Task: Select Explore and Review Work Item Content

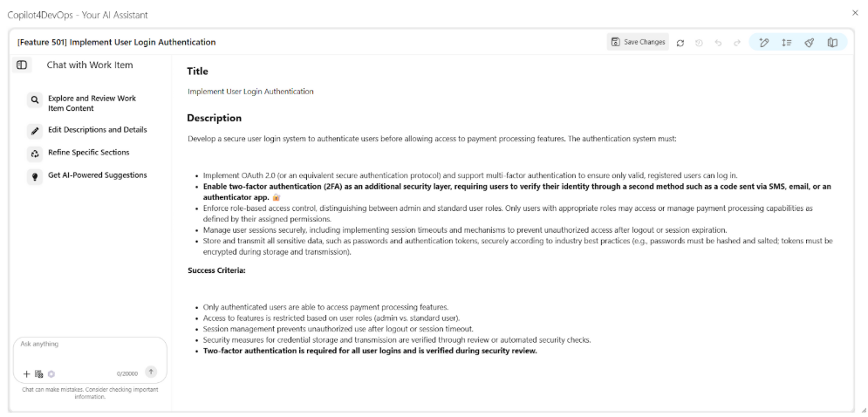Action: pyautogui.click(x=92, y=104)
